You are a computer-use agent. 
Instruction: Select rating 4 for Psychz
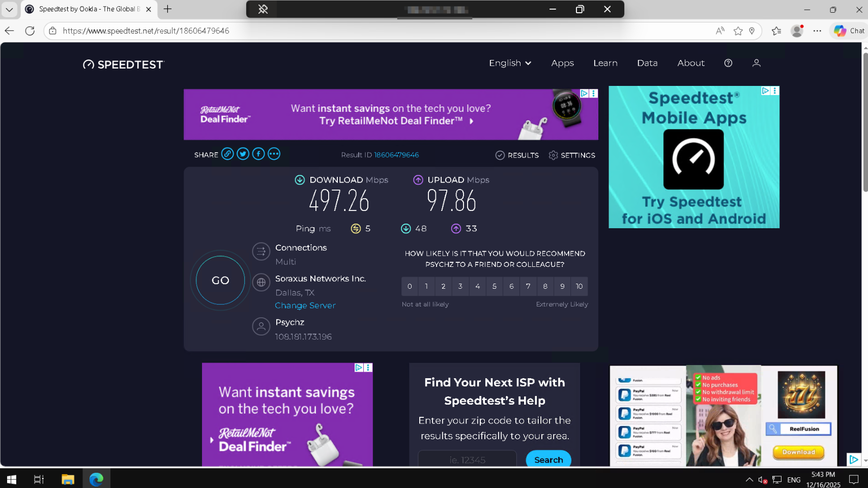click(477, 286)
